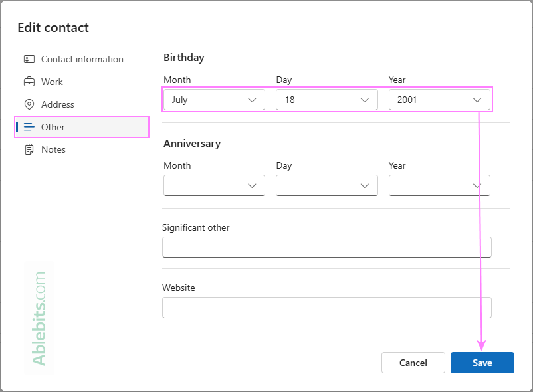This screenshot has width=533, height=392.
Task: Expand the Anniversary Month dropdown
Action: click(214, 185)
